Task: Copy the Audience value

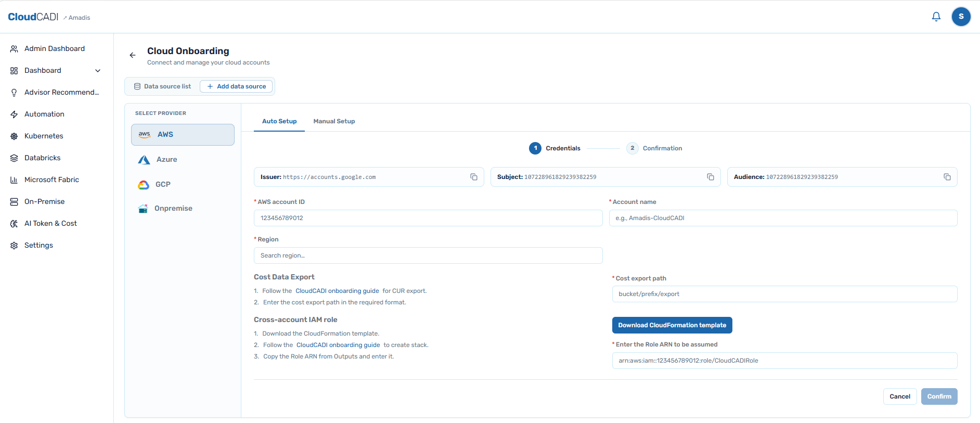Action: pyautogui.click(x=947, y=177)
